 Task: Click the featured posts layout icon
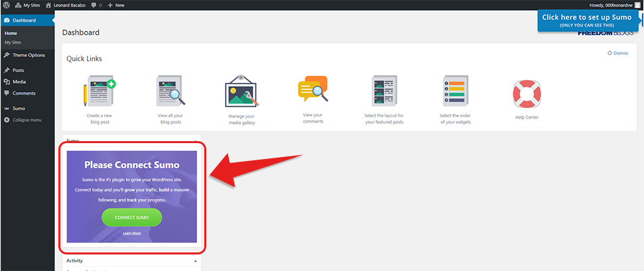coord(384,91)
